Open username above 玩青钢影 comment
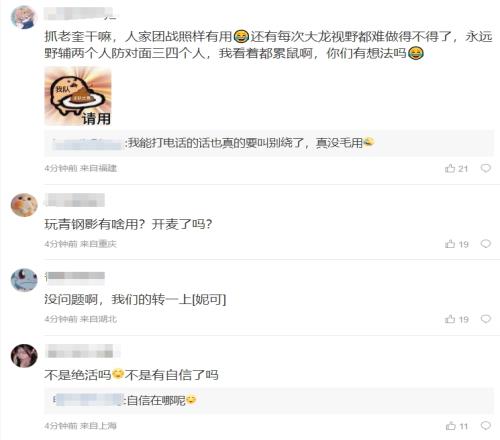 [x=75, y=200]
